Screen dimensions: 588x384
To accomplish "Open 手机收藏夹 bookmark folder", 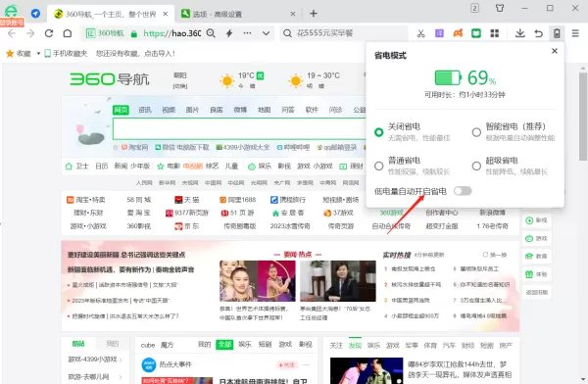I will (x=66, y=53).
